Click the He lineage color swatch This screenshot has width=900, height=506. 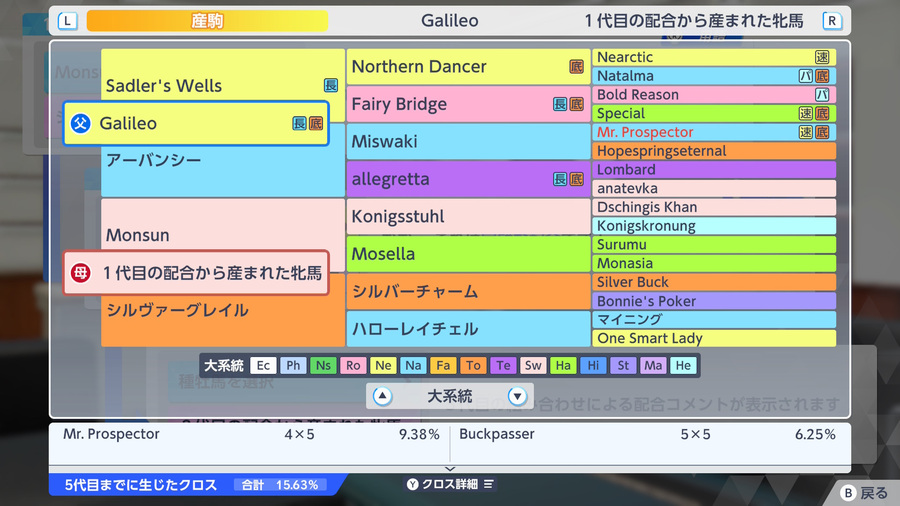pyautogui.click(x=683, y=365)
